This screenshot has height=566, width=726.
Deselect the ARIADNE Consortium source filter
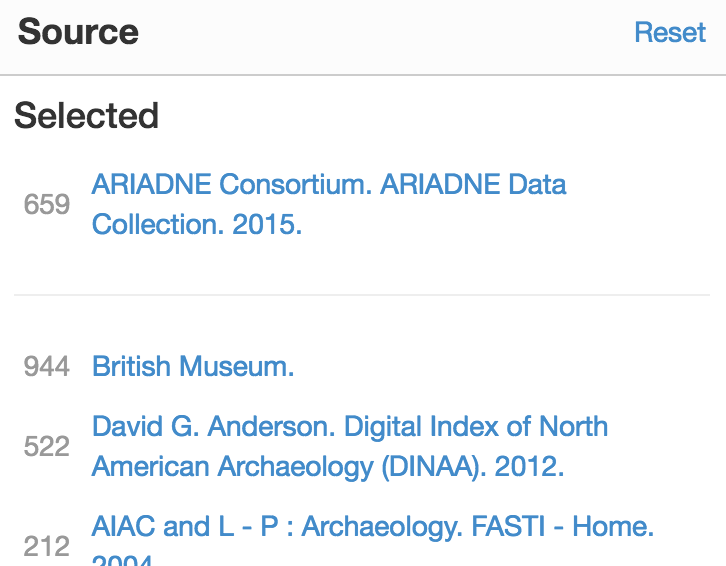[329, 204]
